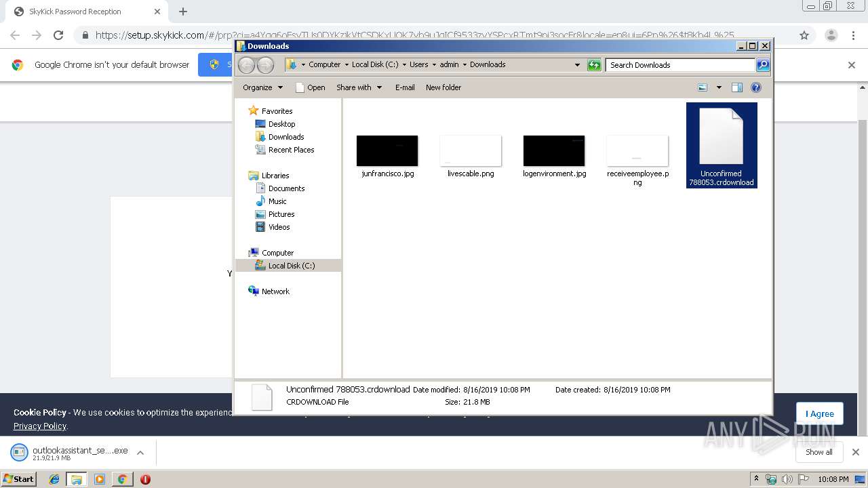Show hidden system tray icons
This screenshot has width=868, height=488.
756,479
